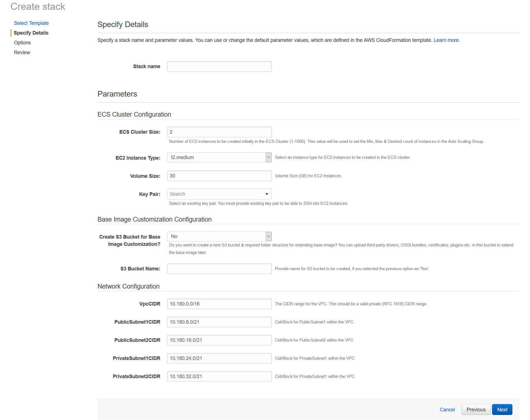Go to Select Template step
Viewport: 530px width, 420px height.
(31, 23)
